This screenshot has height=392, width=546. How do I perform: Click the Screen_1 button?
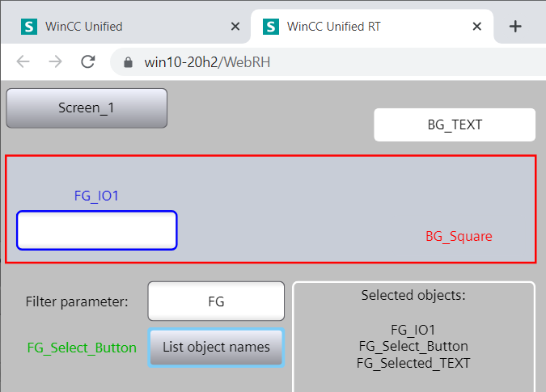tap(87, 108)
